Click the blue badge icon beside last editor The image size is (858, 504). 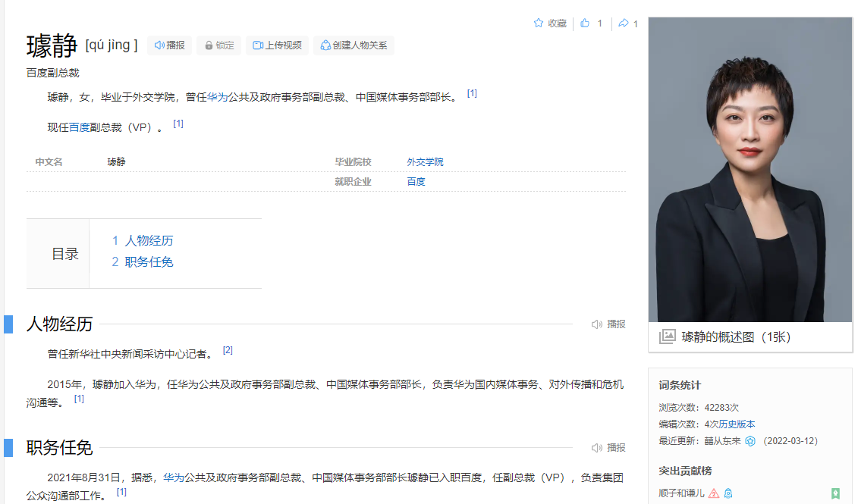tap(750, 441)
